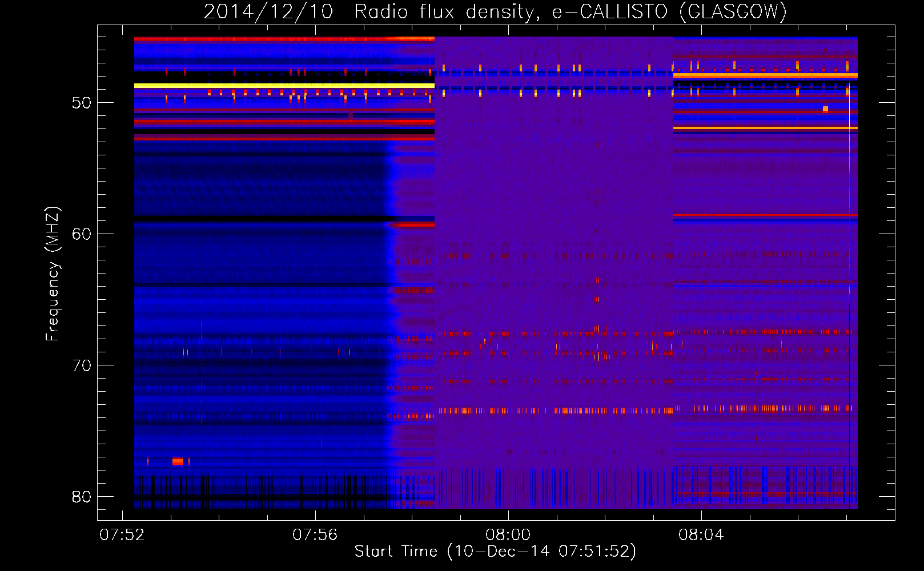Viewport: 924px width, 571px height.
Task: Click the 'Start Time (10-Dec-14 07:51:52)' label
Action: click(x=495, y=552)
